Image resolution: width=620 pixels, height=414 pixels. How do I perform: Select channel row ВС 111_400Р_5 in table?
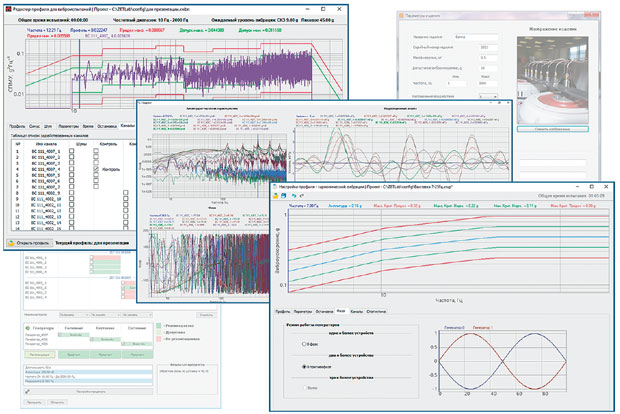tap(45, 175)
